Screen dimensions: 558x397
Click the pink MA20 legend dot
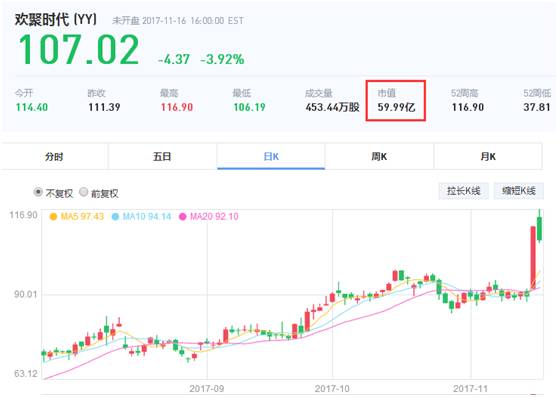click(x=183, y=217)
